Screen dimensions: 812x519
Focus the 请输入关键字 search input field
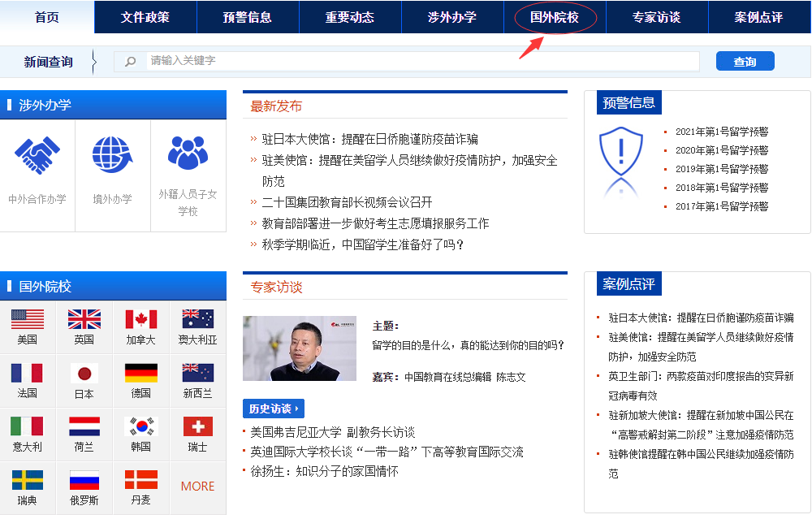[x=422, y=61]
